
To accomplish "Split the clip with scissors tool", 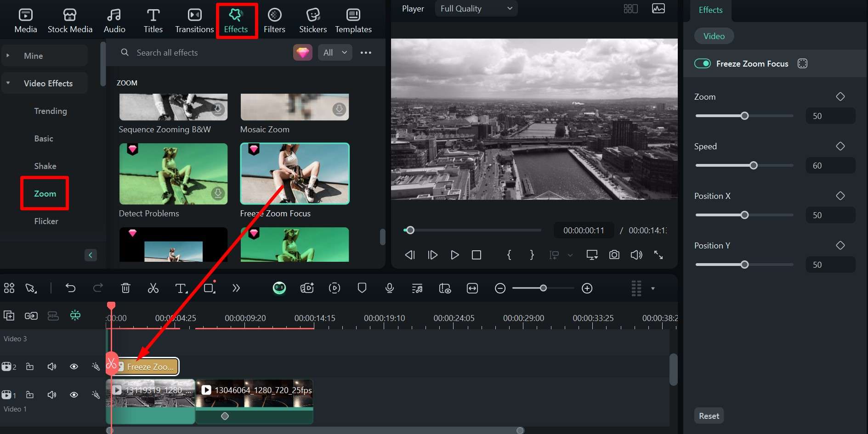I will tap(153, 288).
